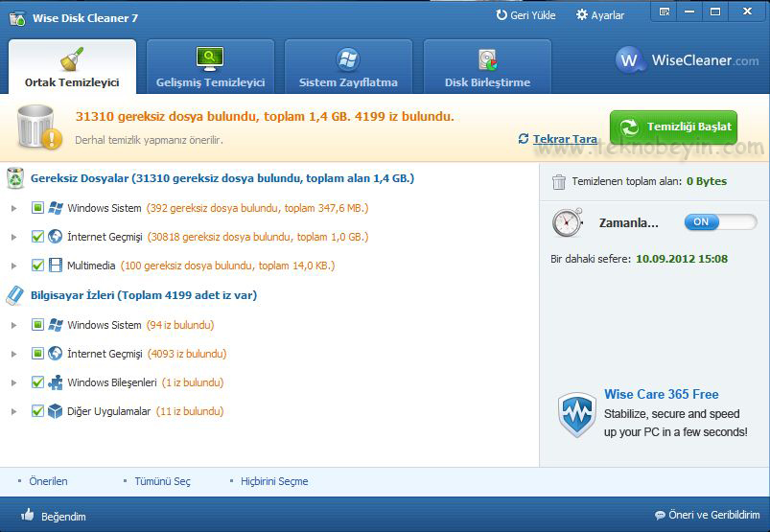Click the Bilgisayar İzleri section heading
Screen dimensions: 770x532
(144, 295)
